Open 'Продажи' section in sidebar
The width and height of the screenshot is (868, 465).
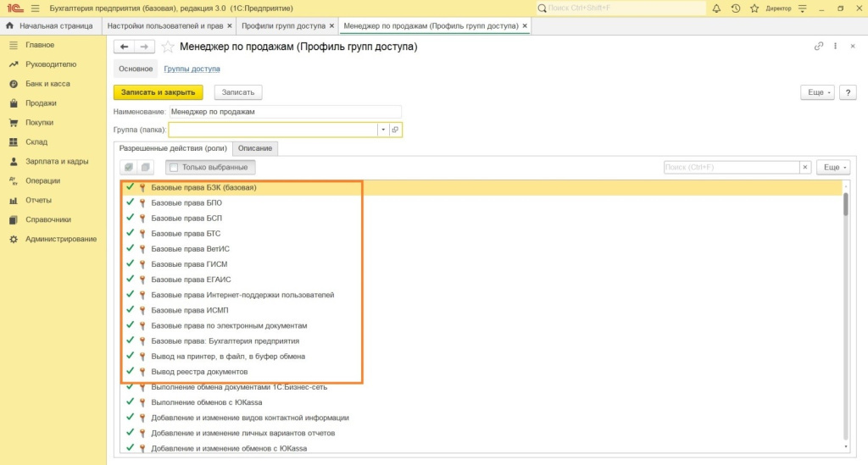click(x=41, y=103)
